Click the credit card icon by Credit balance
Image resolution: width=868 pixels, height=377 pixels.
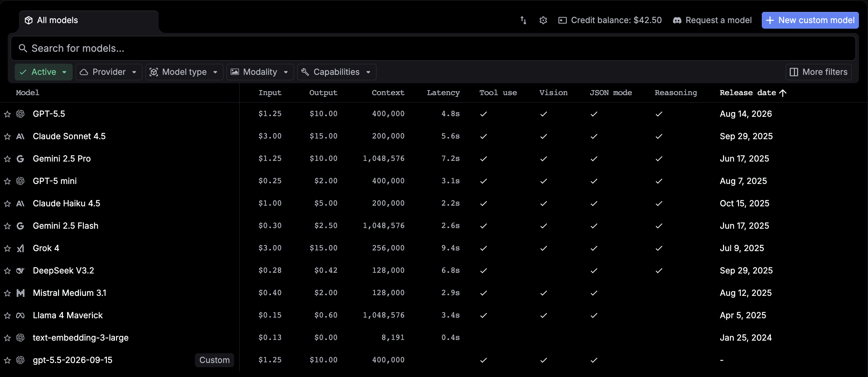pos(562,20)
